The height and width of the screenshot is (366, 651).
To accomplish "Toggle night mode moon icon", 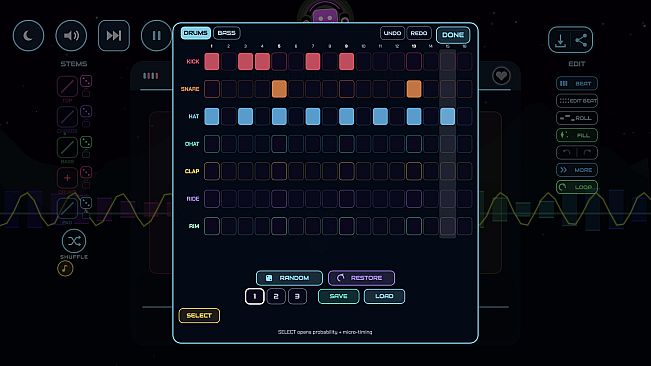I will coord(28,36).
